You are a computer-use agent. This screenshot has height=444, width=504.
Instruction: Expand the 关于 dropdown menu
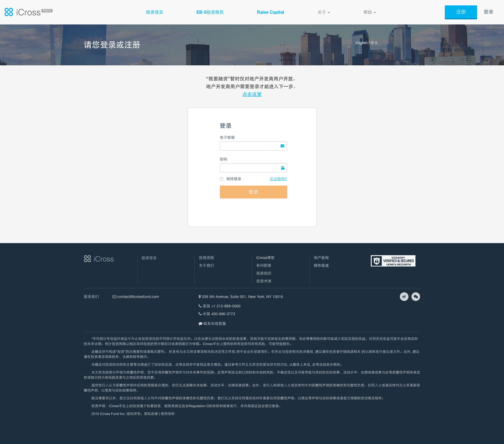click(x=323, y=12)
